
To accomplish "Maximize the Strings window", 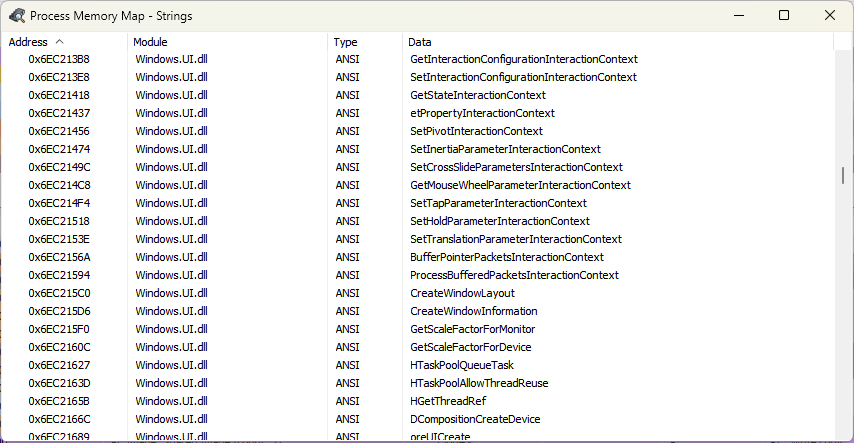I will click(784, 16).
